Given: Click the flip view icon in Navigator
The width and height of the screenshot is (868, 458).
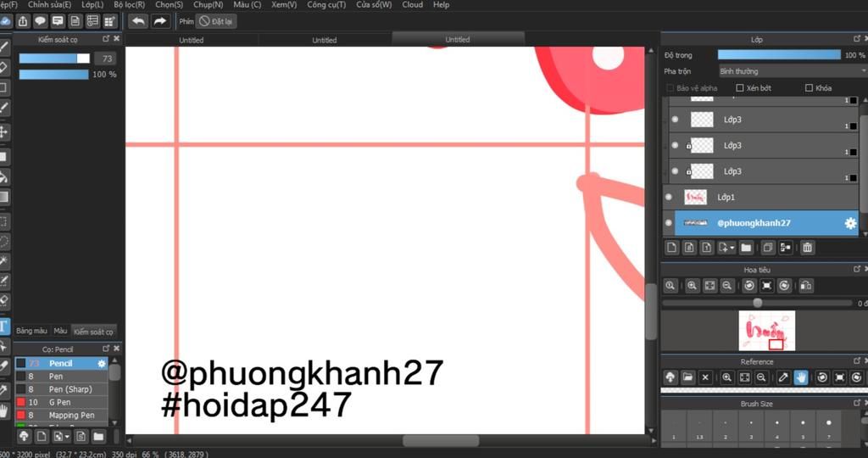Looking at the screenshot, I should tap(806, 286).
